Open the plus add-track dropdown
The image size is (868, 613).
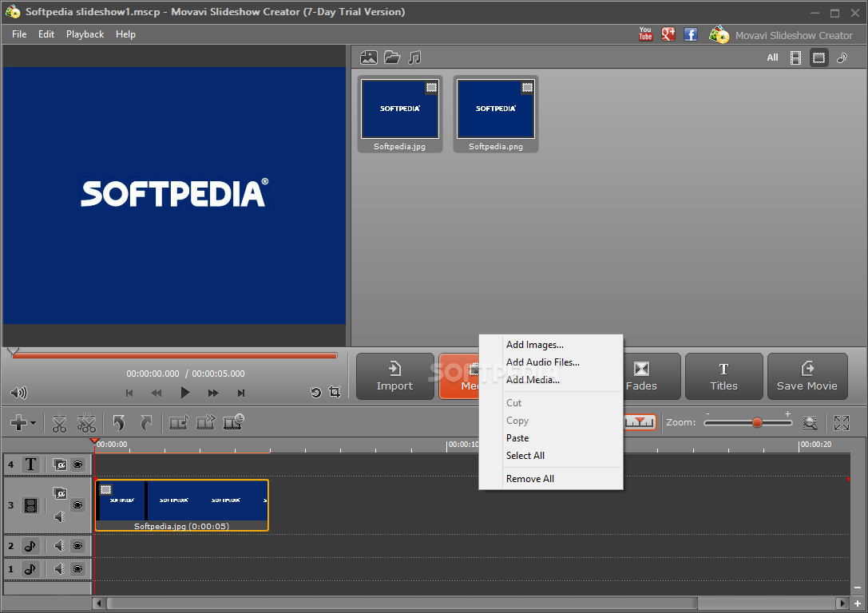tap(22, 423)
